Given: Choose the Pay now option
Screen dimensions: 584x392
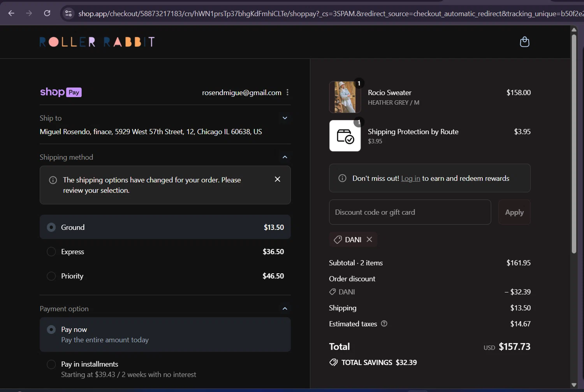Looking at the screenshot, I should pos(165,334).
